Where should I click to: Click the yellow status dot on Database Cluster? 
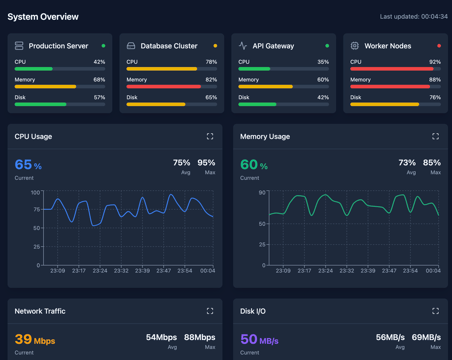point(215,46)
